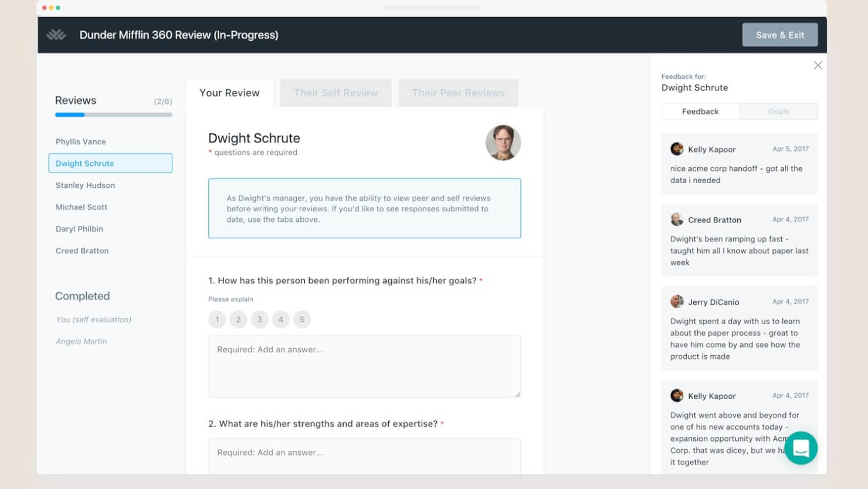Select rating 4 for goals question
This screenshot has width=868, height=489.
281,319
